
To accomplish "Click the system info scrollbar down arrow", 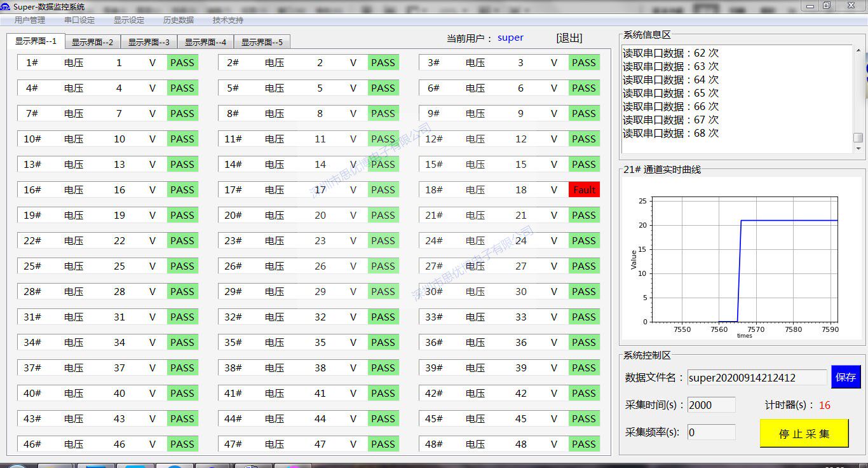I will (858, 148).
